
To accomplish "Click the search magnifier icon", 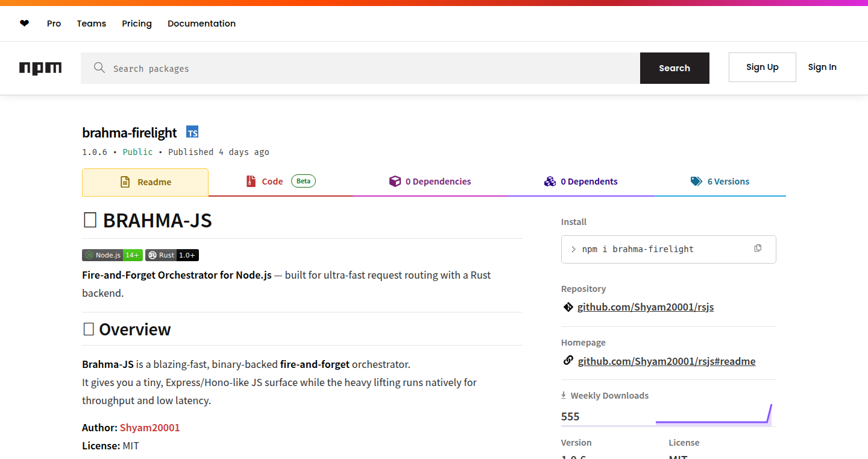I will 99,68.
